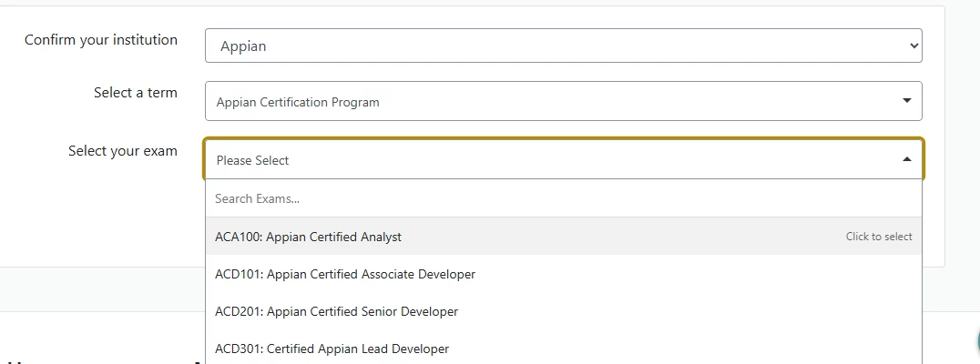Select ACD301: Certified Appian Lead Developer
This screenshot has height=364, width=980.
pyautogui.click(x=563, y=349)
